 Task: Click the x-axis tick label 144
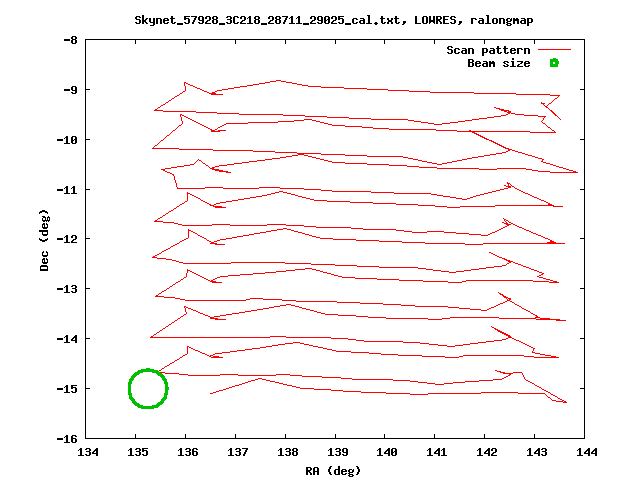point(587,452)
